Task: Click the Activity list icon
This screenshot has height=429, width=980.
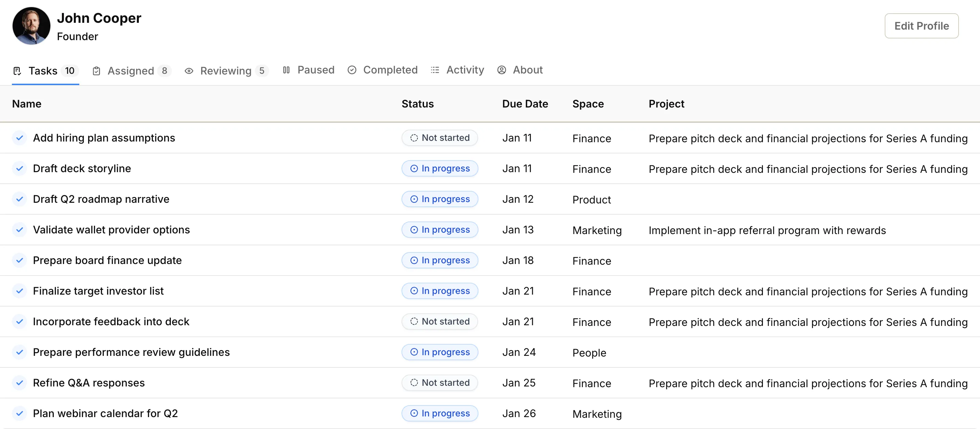Action: click(x=435, y=70)
